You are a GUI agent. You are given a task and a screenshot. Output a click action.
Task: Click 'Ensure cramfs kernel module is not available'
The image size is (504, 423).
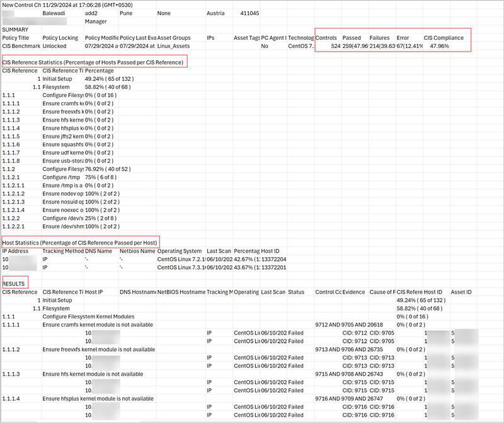coord(98,325)
